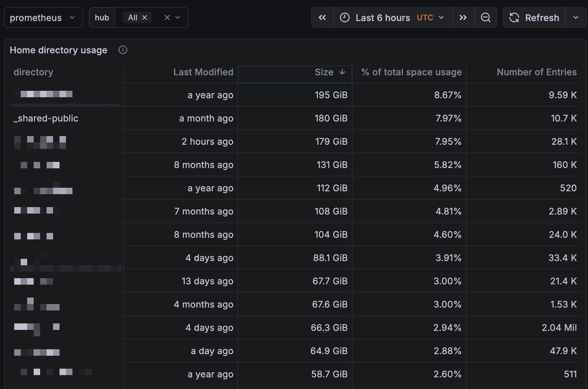Click the hub variable label

(102, 17)
